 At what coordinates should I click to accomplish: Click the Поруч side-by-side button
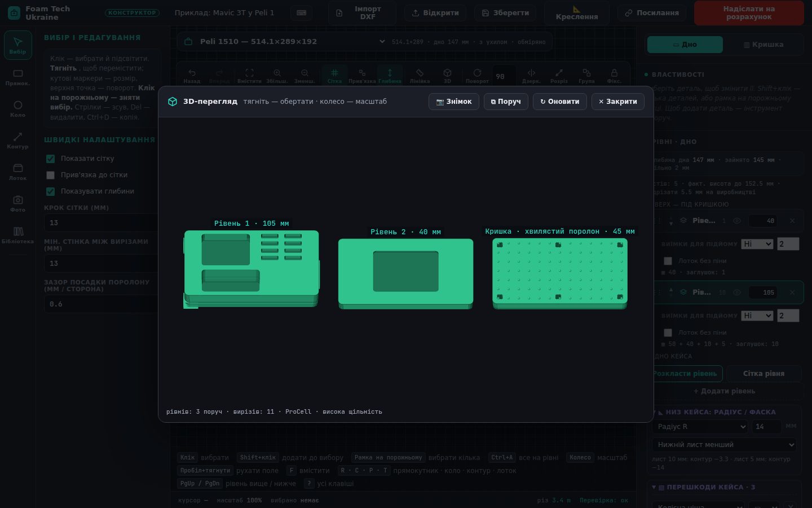tap(506, 102)
